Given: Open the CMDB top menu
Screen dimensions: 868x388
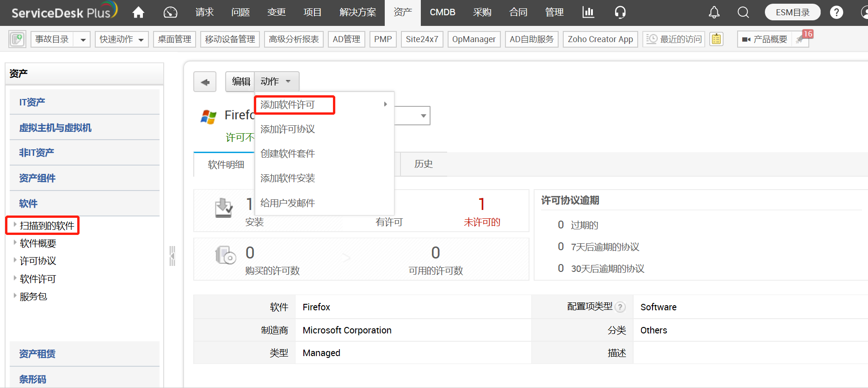Looking at the screenshot, I should pyautogui.click(x=443, y=12).
